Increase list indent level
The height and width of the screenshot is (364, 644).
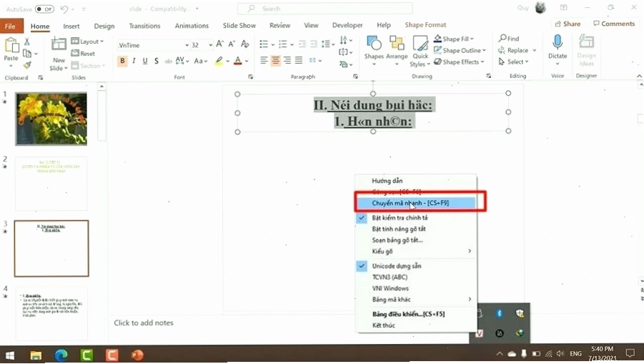click(x=314, y=44)
